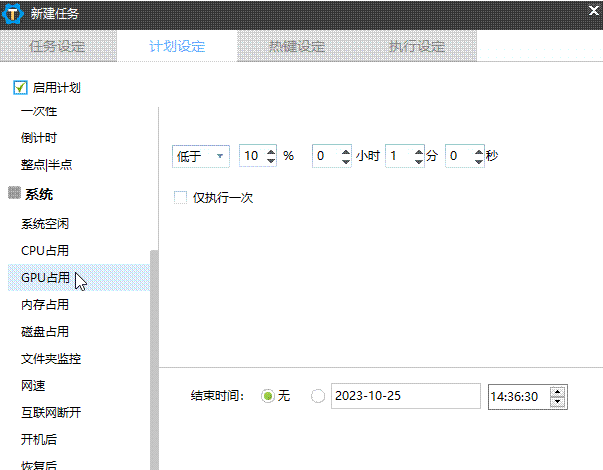Click the 系统 category icon in sidebar

point(14,193)
